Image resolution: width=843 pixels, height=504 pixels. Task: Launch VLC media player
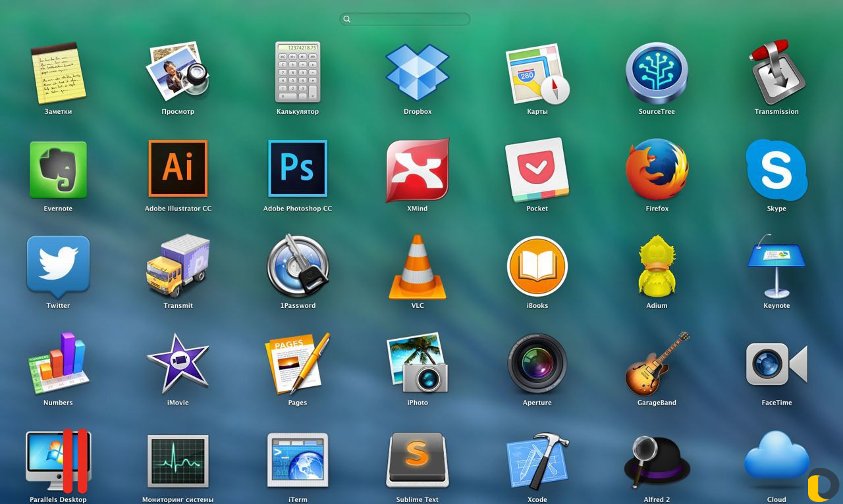[x=418, y=266]
